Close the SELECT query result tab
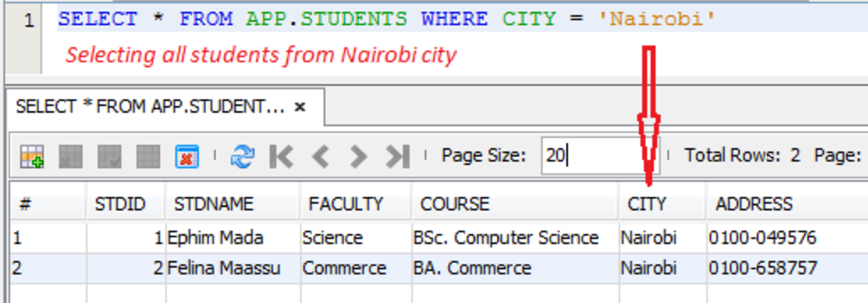This screenshot has height=303, width=868. point(300,107)
